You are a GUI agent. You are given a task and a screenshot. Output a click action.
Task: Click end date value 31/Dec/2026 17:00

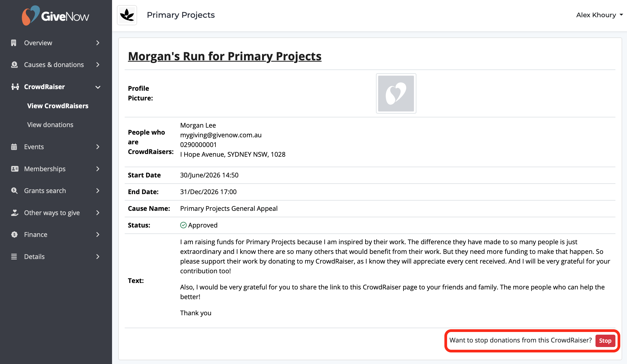(x=208, y=192)
